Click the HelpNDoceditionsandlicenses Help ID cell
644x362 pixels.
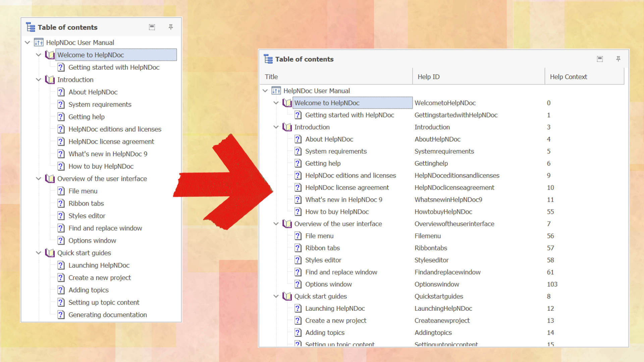pyautogui.click(x=457, y=175)
